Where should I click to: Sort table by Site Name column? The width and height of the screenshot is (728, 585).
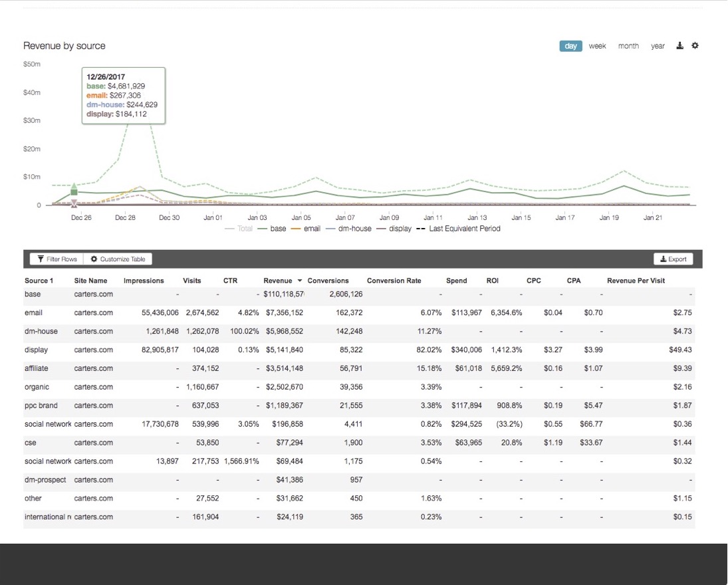[x=90, y=281]
